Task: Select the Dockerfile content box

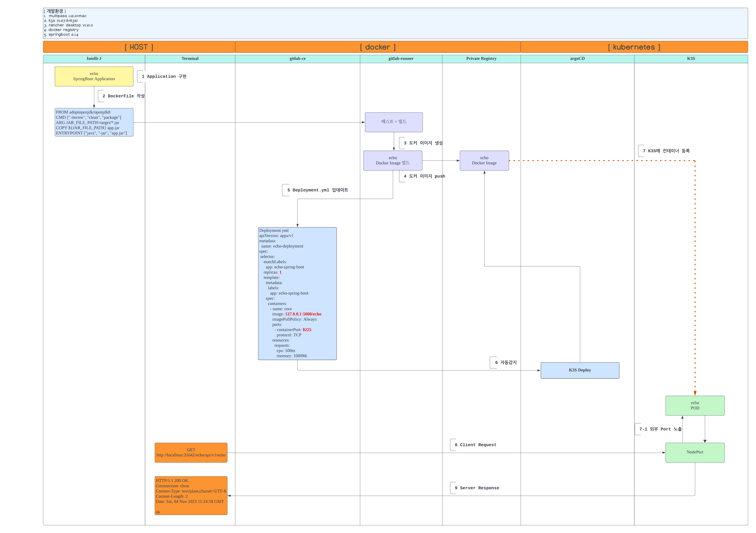Action: point(94,122)
